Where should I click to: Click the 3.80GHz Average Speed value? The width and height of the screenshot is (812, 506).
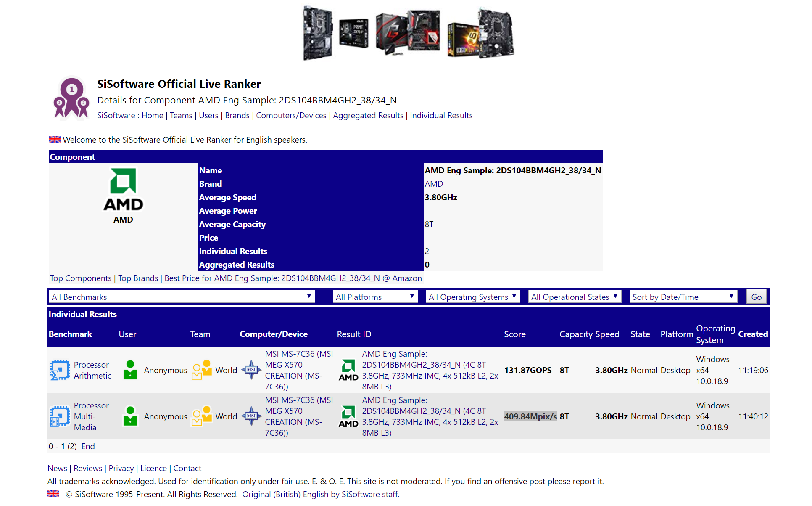point(441,197)
